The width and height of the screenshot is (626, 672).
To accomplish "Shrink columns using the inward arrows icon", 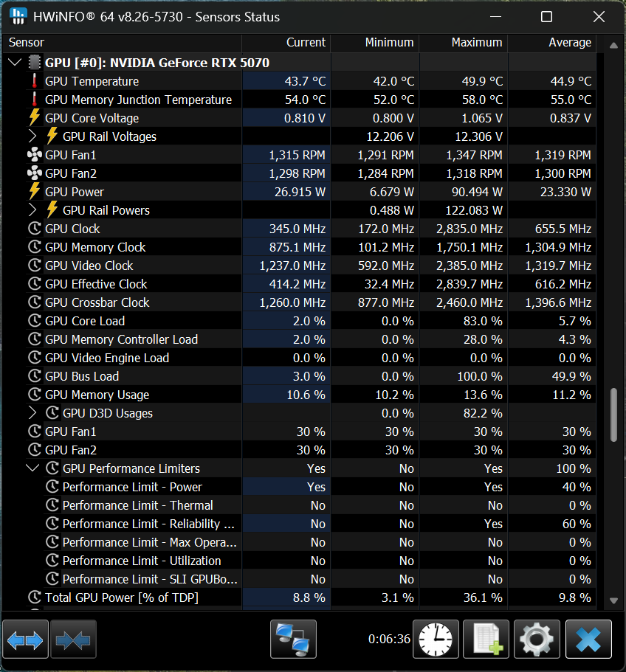I will [73, 639].
